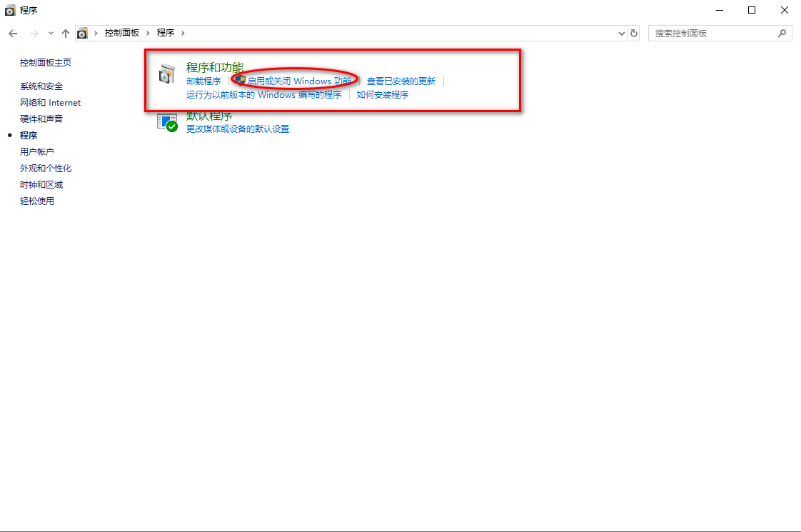Open 时钟和区域 category
Image resolution: width=801 pixels, height=532 pixels.
click(41, 184)
